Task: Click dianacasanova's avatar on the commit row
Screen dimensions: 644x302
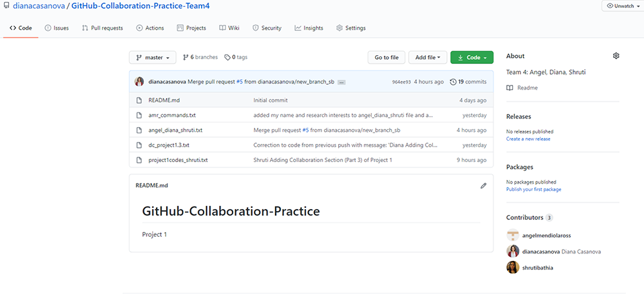Action: pyautogui.click(x=139, y=81)
